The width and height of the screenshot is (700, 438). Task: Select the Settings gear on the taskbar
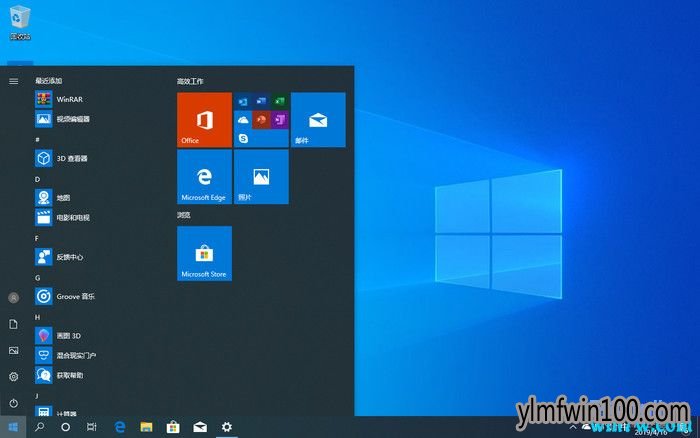click(x=227, y=427)
